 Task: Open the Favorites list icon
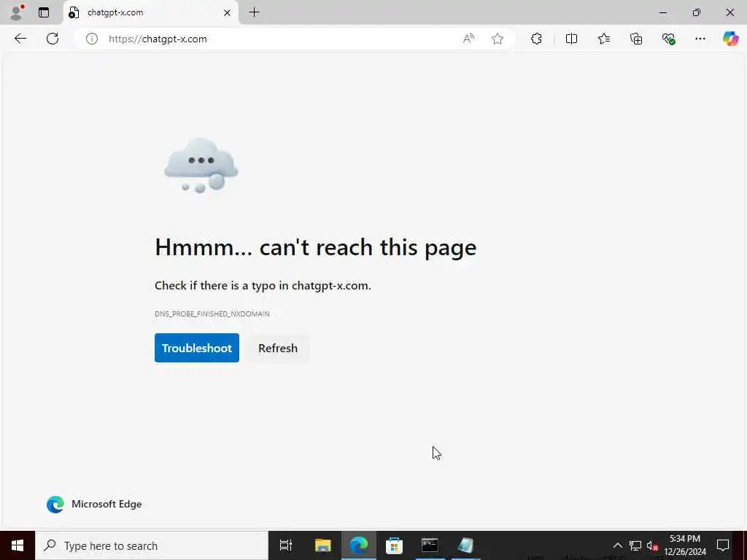[x=603, y=39]
